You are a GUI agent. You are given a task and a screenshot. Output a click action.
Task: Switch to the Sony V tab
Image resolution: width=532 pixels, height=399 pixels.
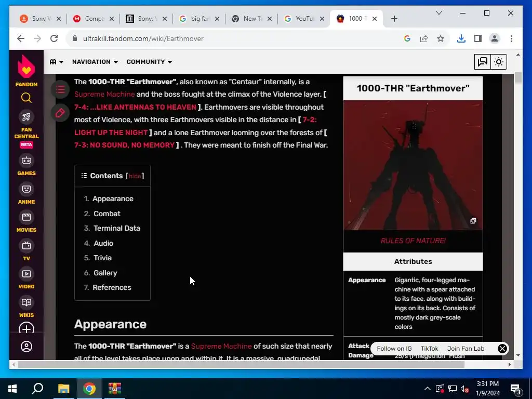point(41,19)
